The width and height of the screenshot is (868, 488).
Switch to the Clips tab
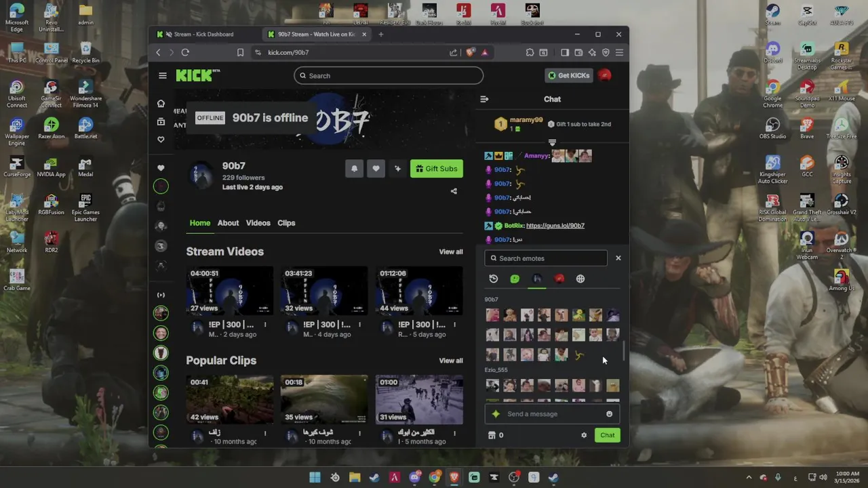286,223
